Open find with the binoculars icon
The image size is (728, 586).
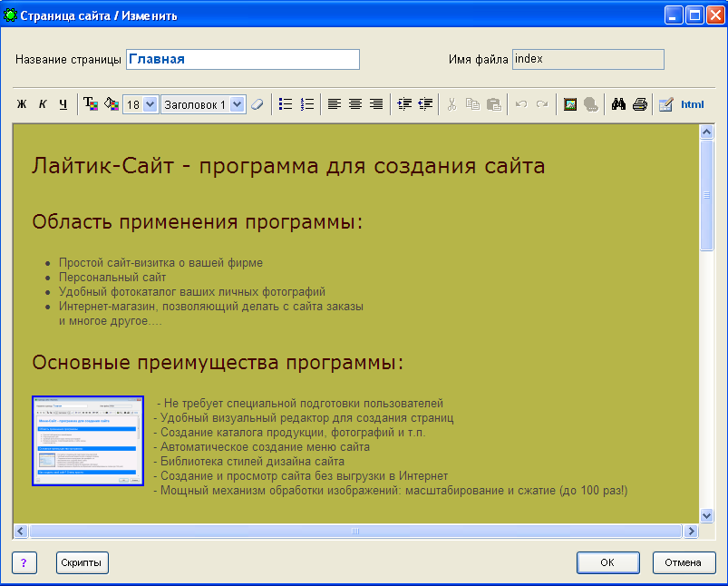coord(616,103)
